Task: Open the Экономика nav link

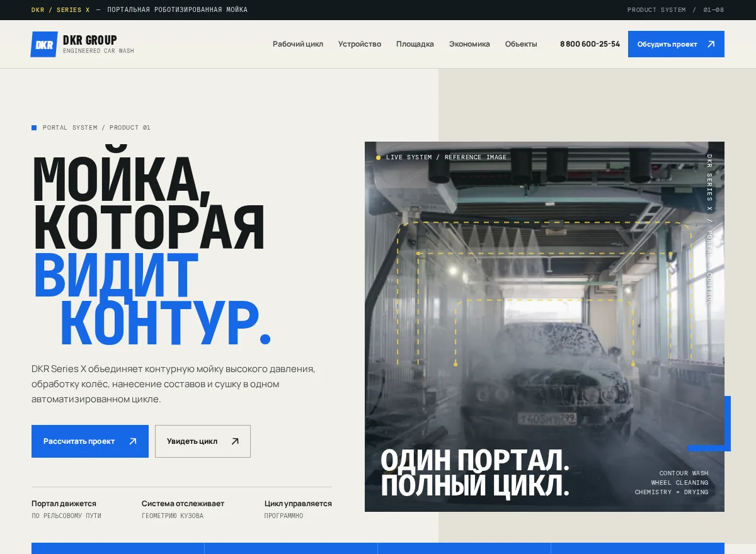Action: point(469,44)
